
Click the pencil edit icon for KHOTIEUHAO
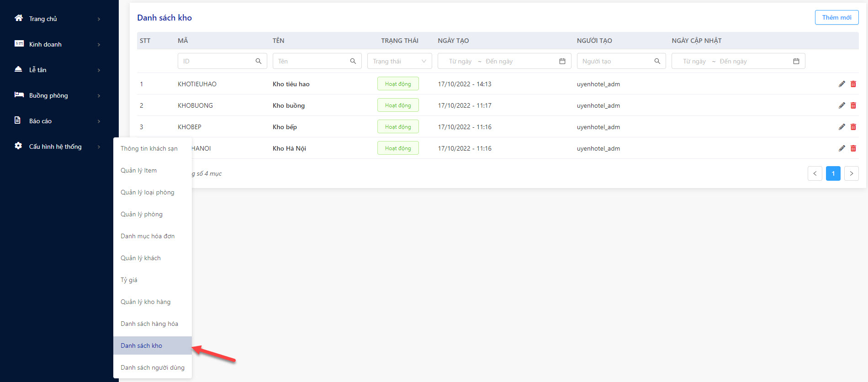[x=842, y=84]
